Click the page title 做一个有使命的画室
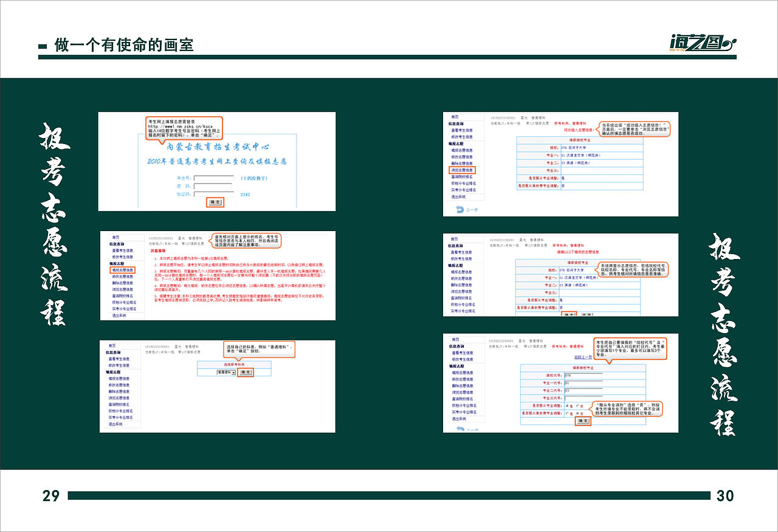This screenshot has height=532, width=778. 124,45
